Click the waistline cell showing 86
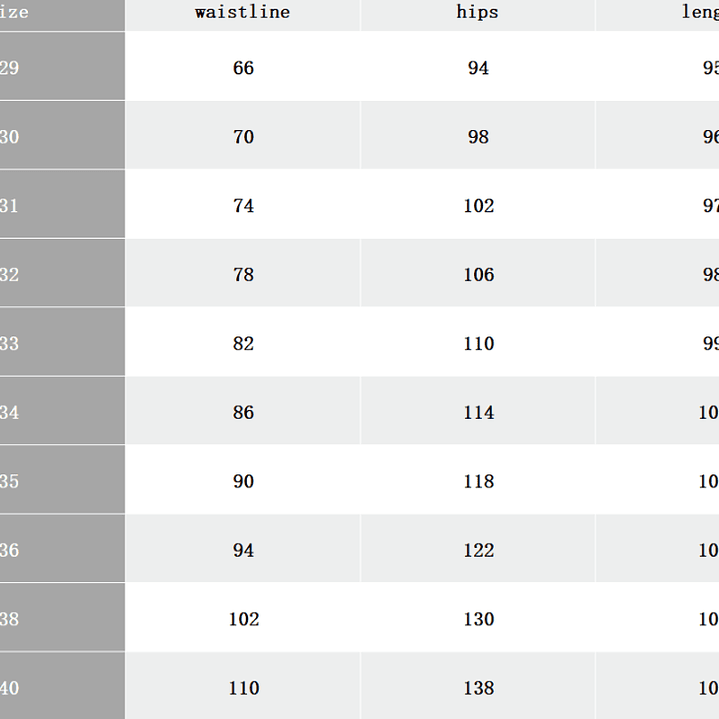This screenshot has height=719, width=719. point(243,413)
